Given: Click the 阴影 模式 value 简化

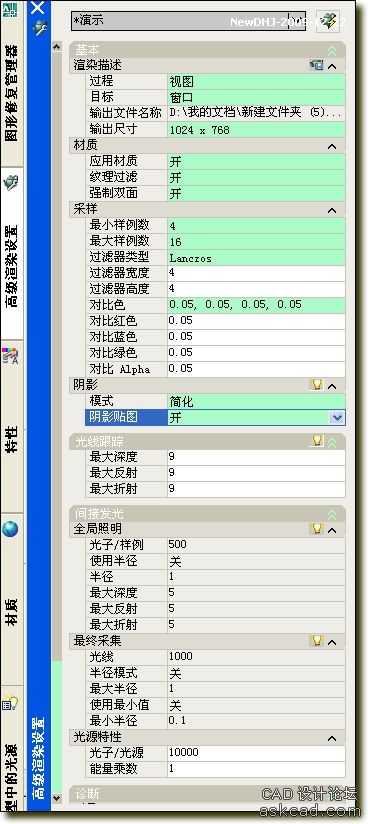Looking at the screenshot, I should (256, 401).
